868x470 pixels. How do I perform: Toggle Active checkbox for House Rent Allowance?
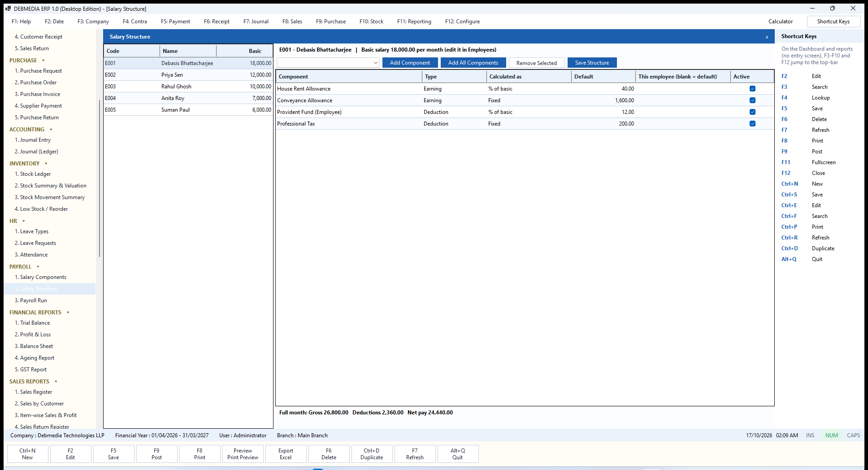[x=752, y=89]
